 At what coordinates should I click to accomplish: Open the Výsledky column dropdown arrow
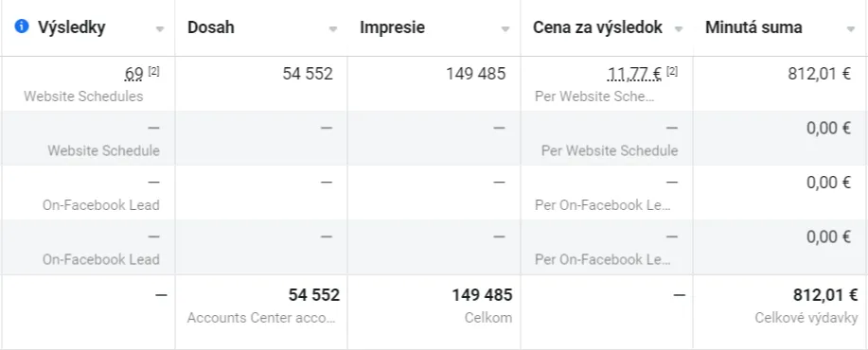click(160, 29)
